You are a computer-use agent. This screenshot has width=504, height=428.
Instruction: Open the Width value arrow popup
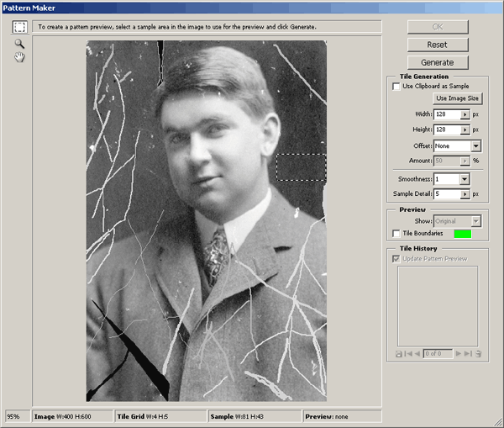coord(465,114)
